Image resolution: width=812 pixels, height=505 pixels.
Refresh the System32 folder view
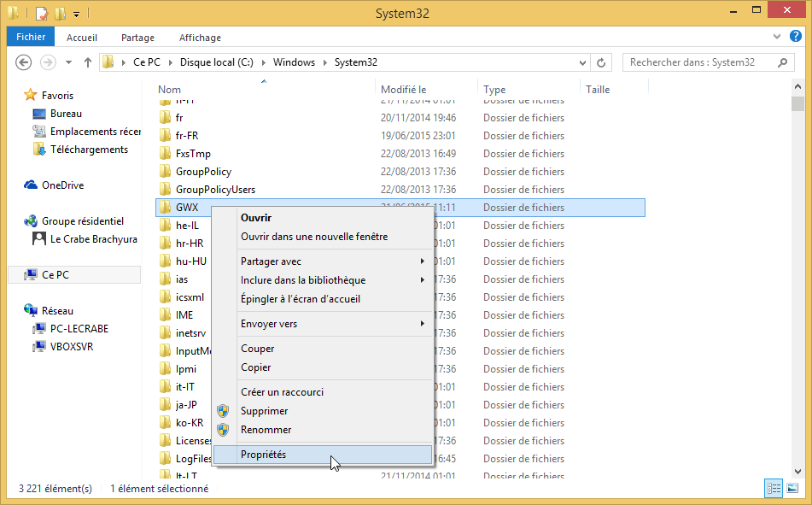click(x=601, y=62)
